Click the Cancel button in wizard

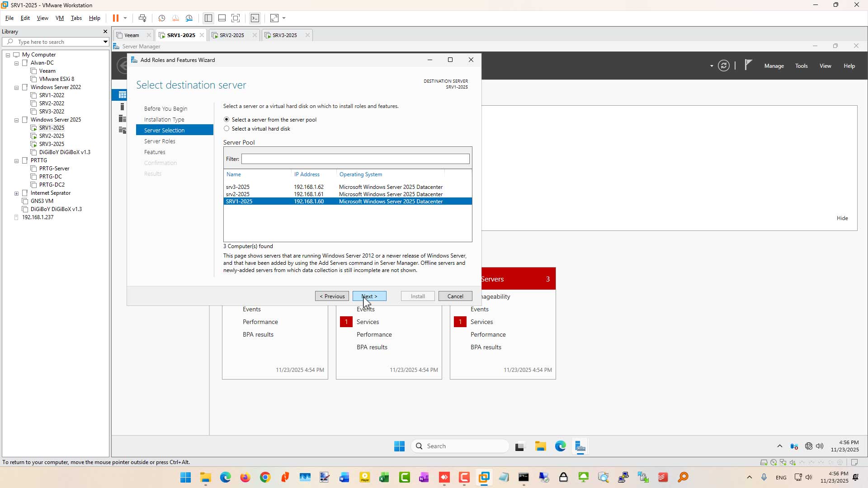[455, 296]
